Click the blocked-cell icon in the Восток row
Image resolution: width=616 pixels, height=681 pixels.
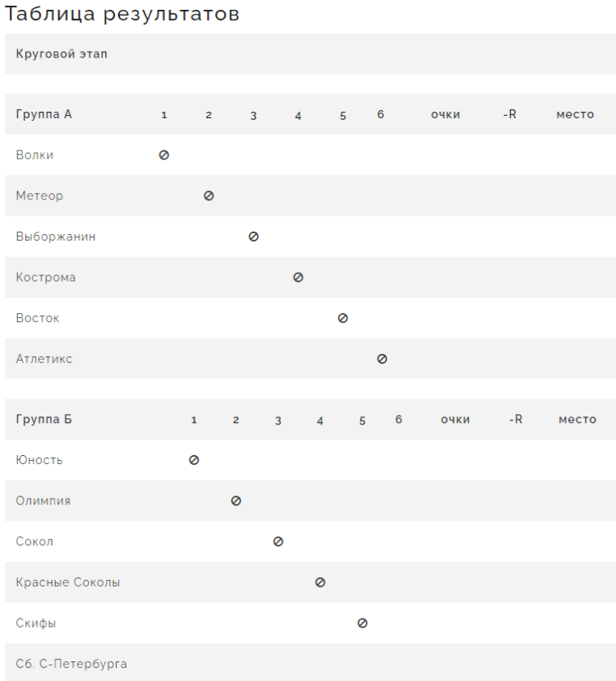pyautogui.click(x=343, y=318)
